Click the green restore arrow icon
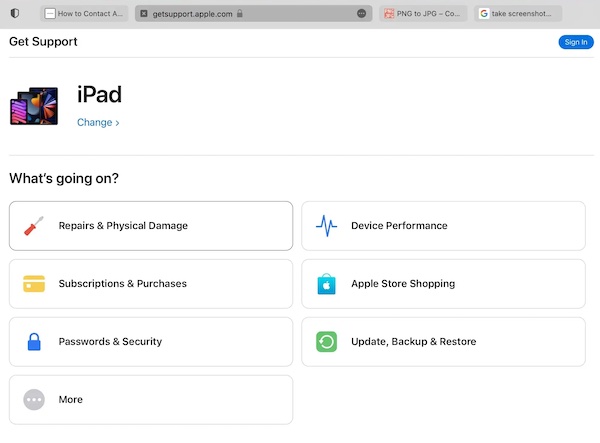The height and width of the screenshot is (443, 600). click(326, 342)
